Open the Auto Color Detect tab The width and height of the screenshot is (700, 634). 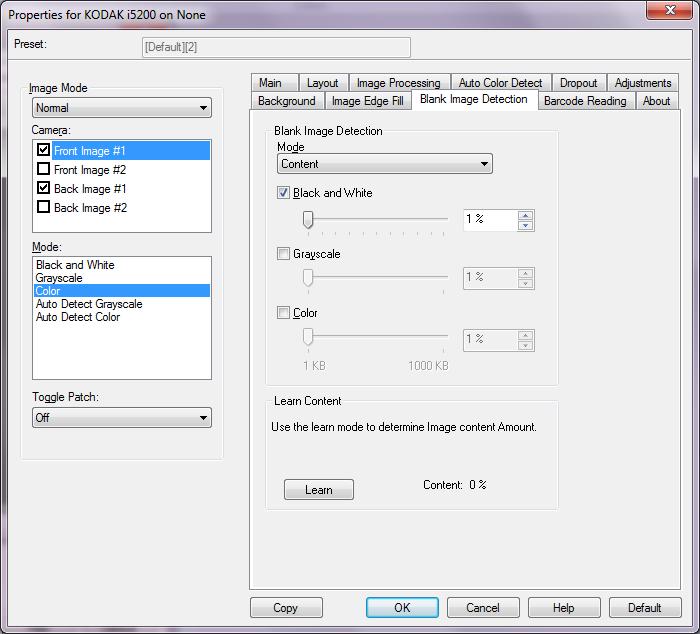(x=500, y=83)
